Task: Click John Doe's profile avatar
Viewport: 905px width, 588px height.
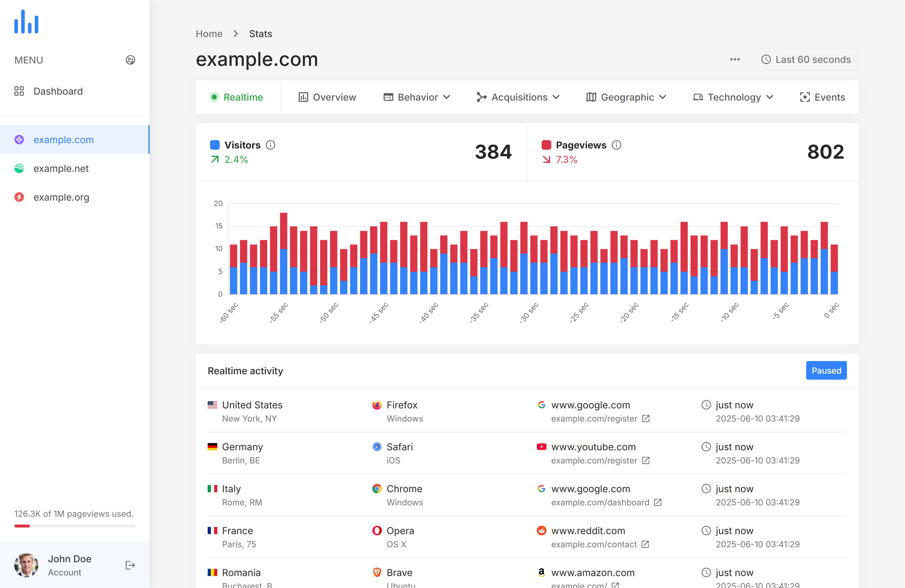Action: [26, 565]
